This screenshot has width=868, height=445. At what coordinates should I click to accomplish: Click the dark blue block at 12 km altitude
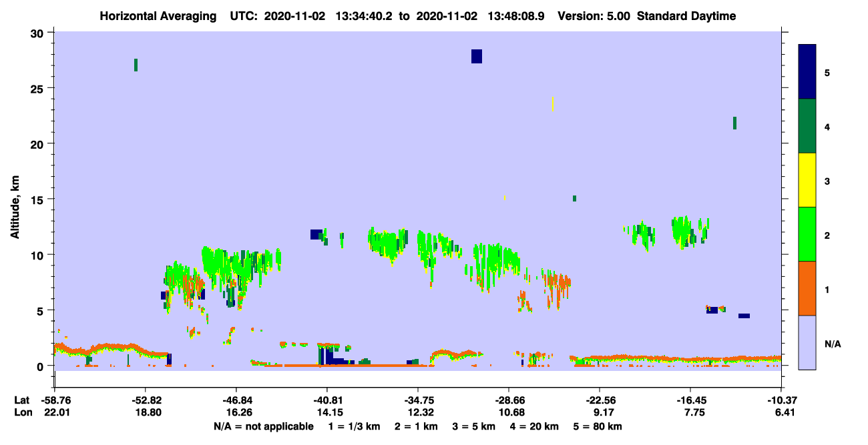(x=316, y=234)
